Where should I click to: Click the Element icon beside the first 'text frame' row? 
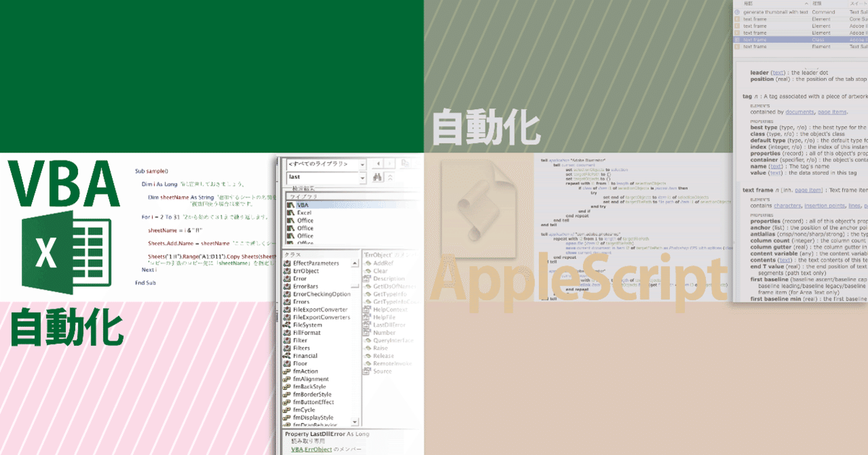(x=737, y=19)
